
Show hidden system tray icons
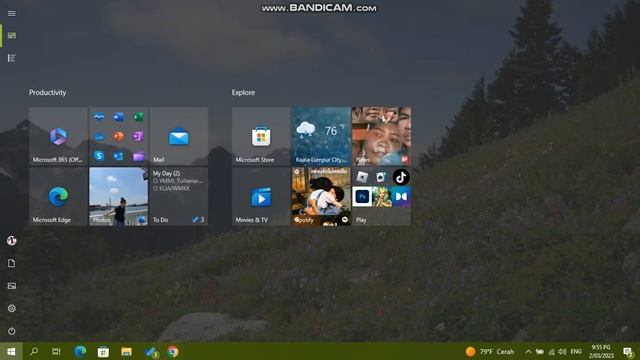click(528, 351)
